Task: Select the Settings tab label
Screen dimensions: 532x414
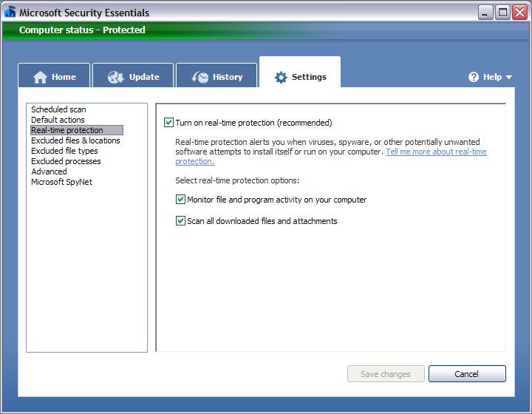Action: click(309, 77)
